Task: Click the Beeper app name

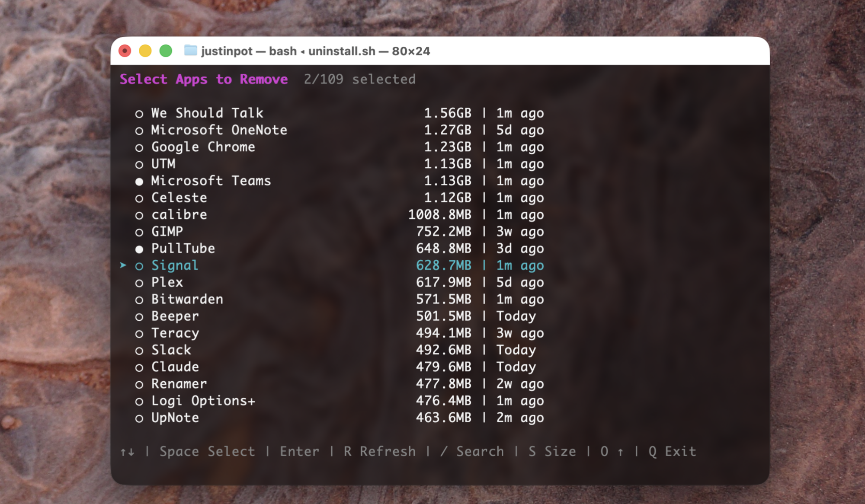Action: coord(175,316)
